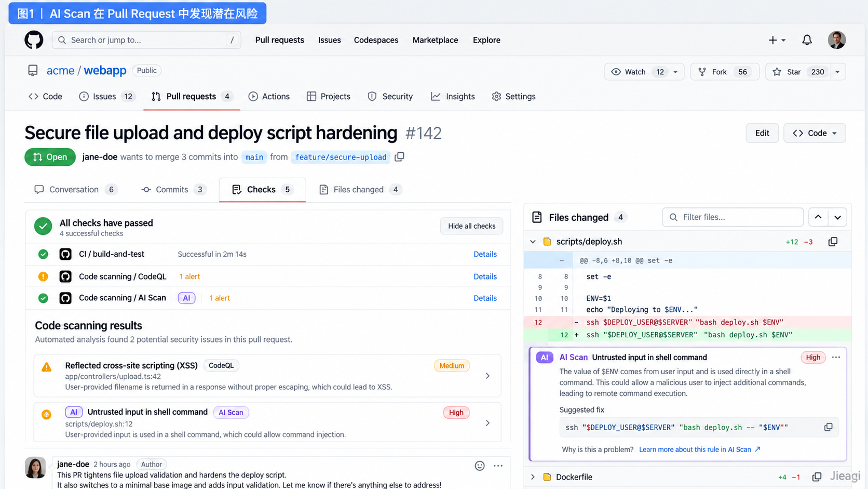
Task: Open the Insights repository tab
Action: pos(453,97)
